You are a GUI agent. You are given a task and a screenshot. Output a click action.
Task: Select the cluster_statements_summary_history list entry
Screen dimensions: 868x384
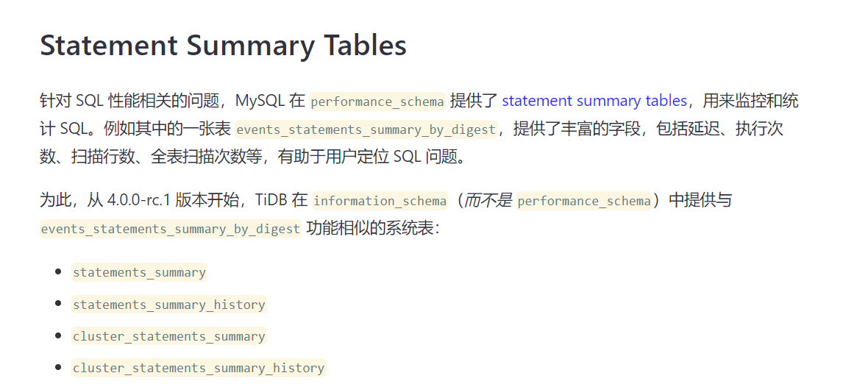click(x=199, y=368)
